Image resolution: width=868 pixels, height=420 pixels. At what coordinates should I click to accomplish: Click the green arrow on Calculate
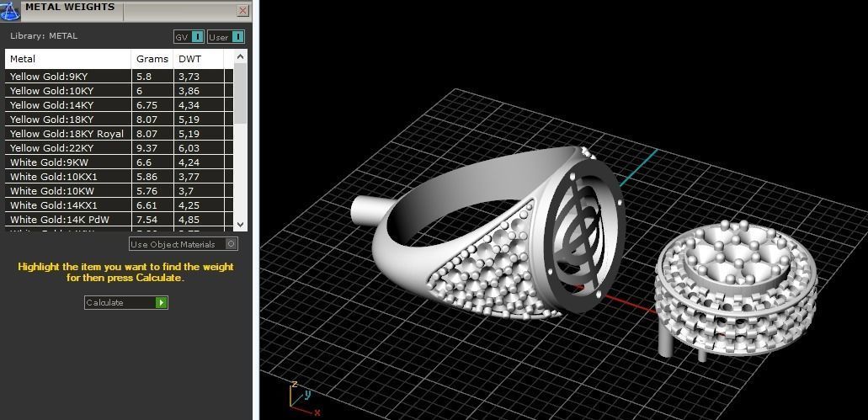161,303
